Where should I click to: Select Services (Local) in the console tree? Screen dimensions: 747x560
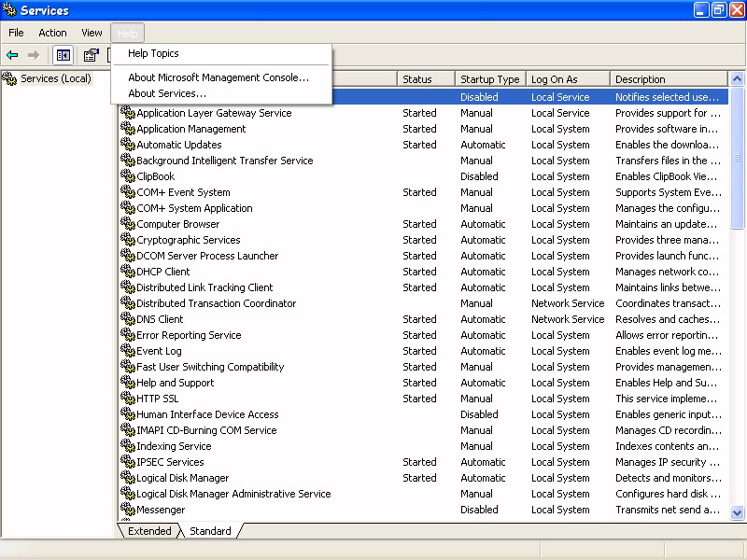(56, 78)
